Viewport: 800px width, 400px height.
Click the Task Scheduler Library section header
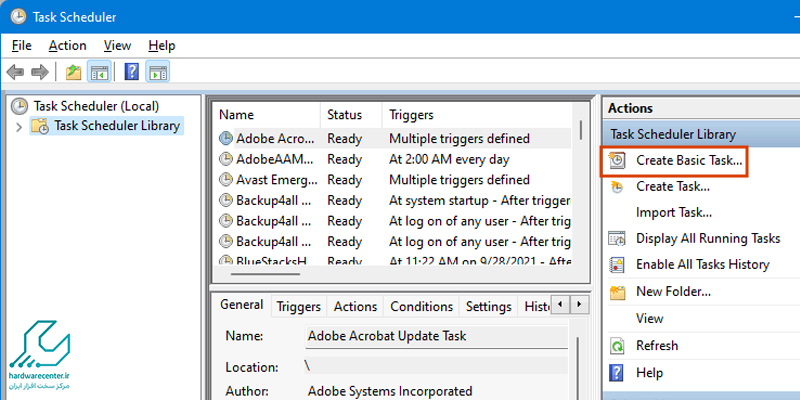(701, 135)
